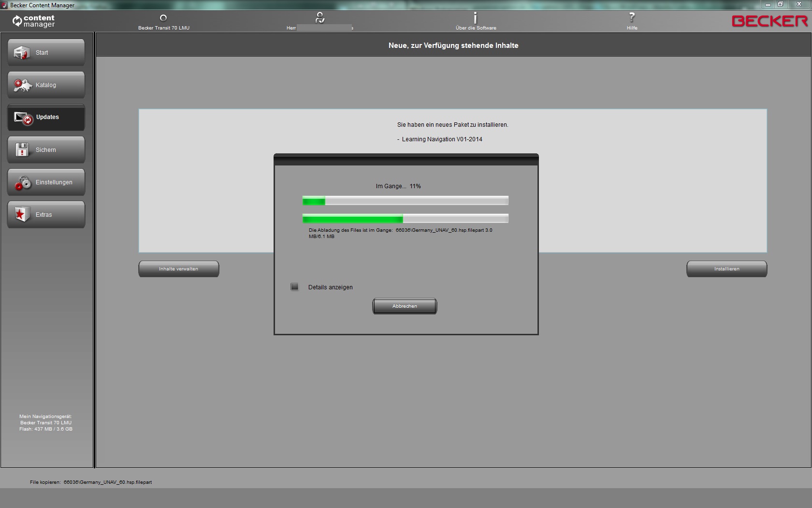Image resolution: width=812 pixels, height=508 pixels.
Task: Click the Installieren button
Action: tap(726, 269)
